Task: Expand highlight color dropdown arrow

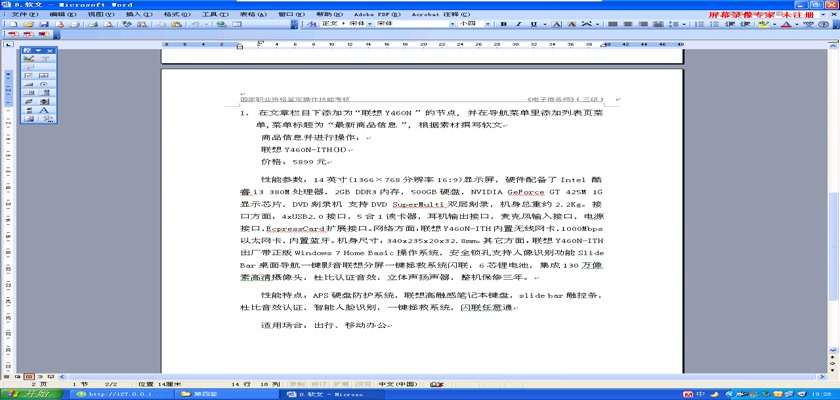Action: (775, 24)
